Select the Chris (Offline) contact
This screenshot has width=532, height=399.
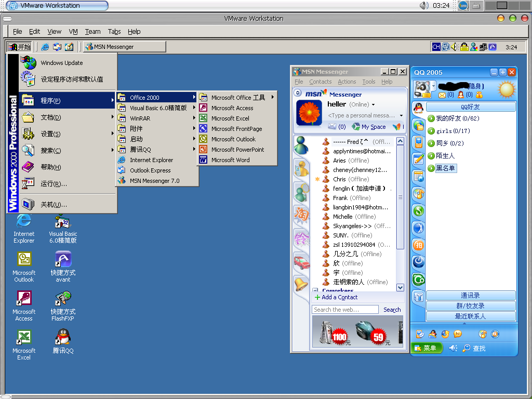point(351,179)
